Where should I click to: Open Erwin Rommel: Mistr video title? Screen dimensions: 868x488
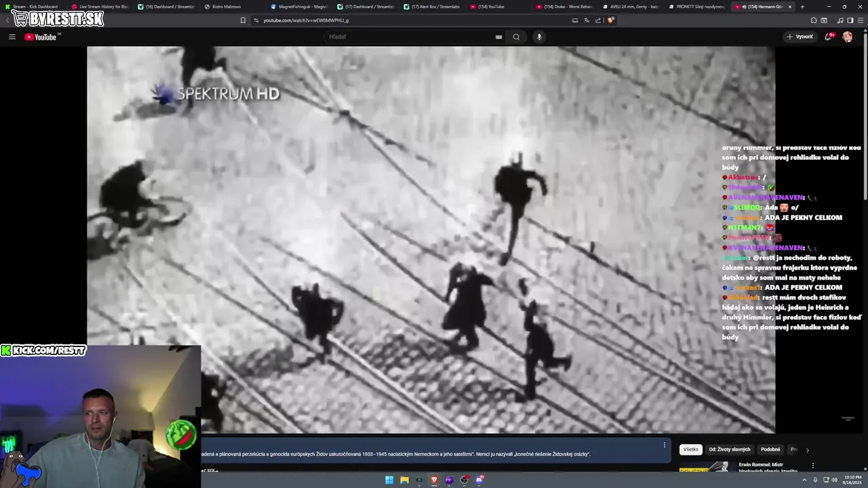768,466
